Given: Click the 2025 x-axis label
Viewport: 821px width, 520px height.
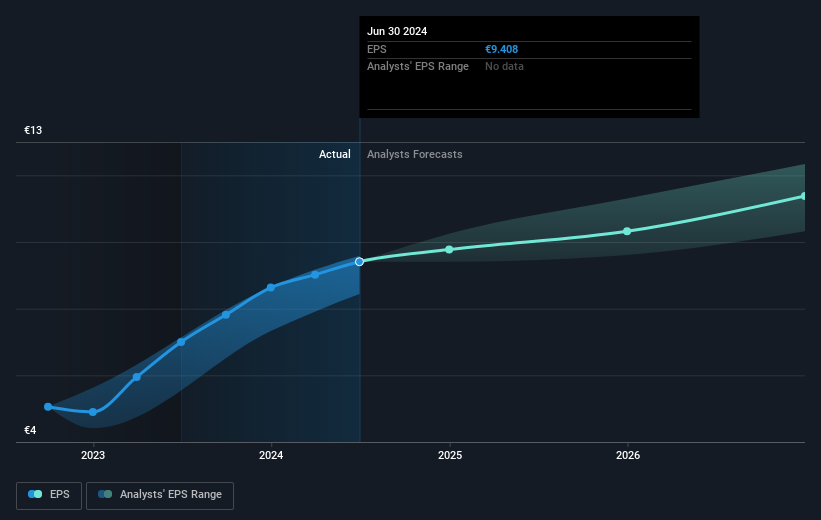Looking at the screenshot, I should [450, 455].
